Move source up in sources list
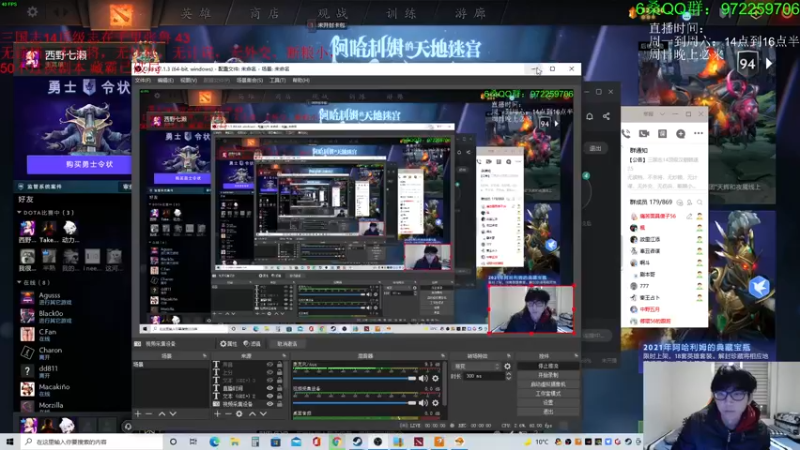Viewport: 800px width, 450px height. coord(252,414)
